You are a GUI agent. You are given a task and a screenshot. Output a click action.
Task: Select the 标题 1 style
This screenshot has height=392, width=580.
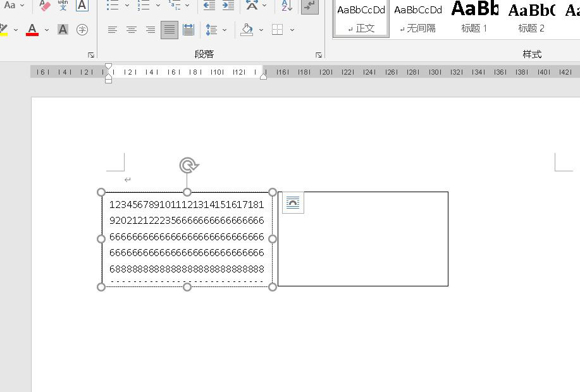pos(474,18)
